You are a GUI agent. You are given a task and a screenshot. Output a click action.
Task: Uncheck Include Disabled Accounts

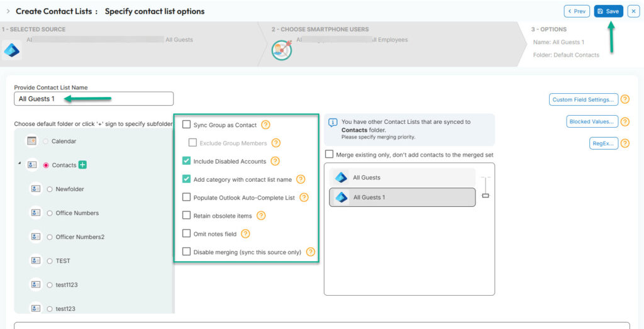click(186, 161)
